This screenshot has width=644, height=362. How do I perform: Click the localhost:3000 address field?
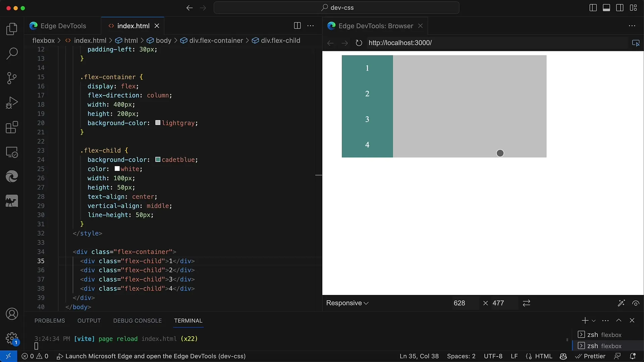click(496, 43)
